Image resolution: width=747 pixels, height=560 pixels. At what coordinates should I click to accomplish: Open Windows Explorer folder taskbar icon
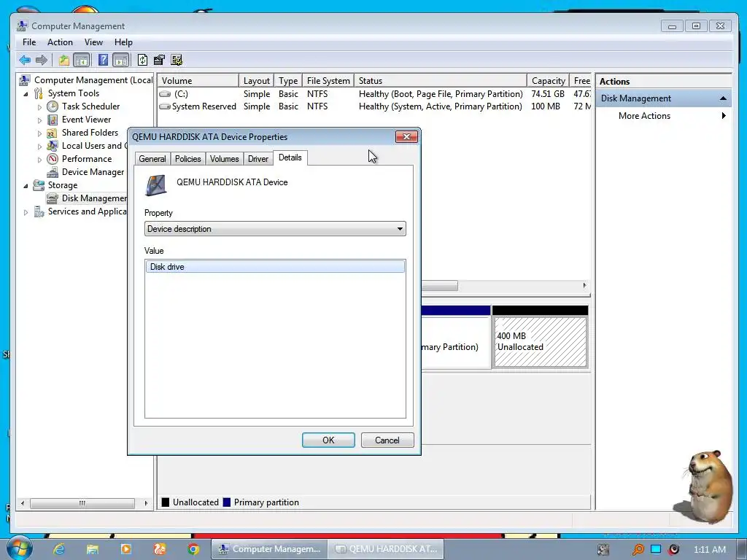(93, 549)
